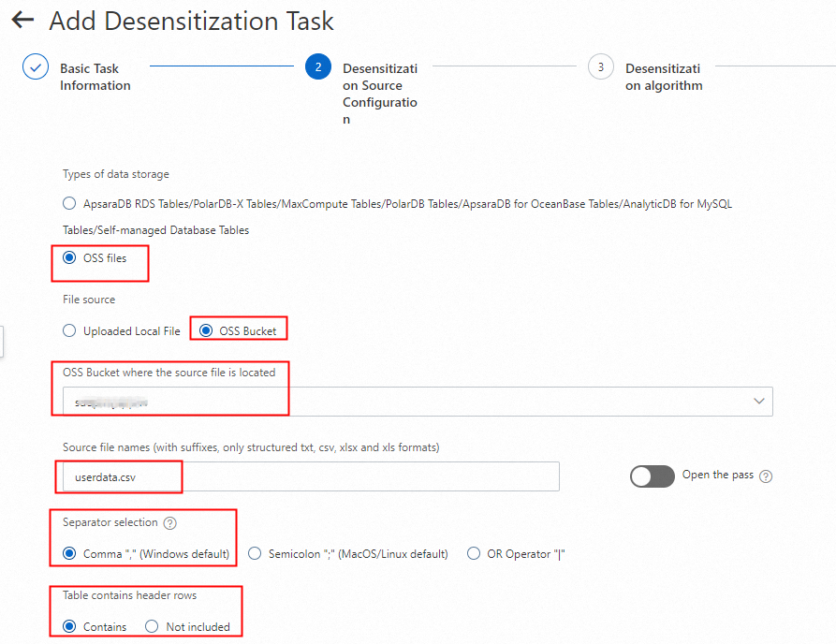Image resolution: width=836 pixels, height=644 pixels.
Task: Click the back arrow icon
Action: 22,20
